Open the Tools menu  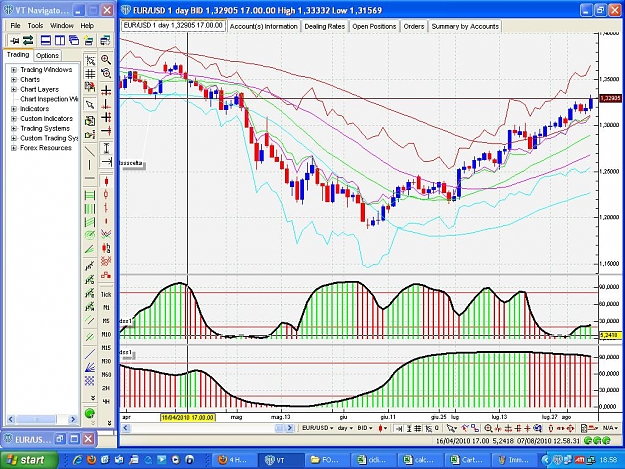coord(35,26)
